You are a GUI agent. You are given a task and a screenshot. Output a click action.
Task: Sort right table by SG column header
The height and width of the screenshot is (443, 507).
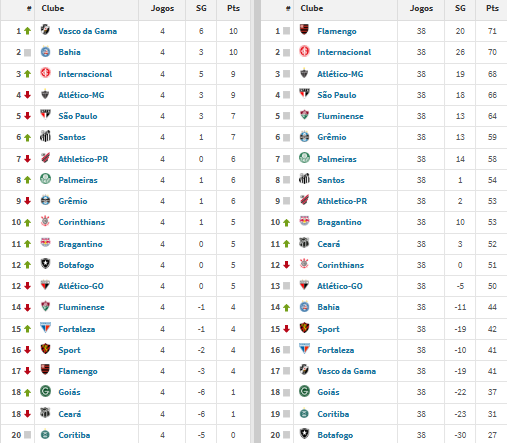[x=460, y=8]
